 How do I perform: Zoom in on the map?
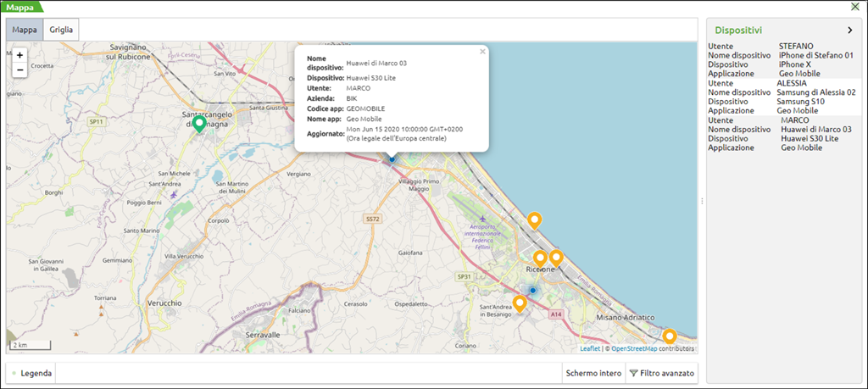(19, 54)
